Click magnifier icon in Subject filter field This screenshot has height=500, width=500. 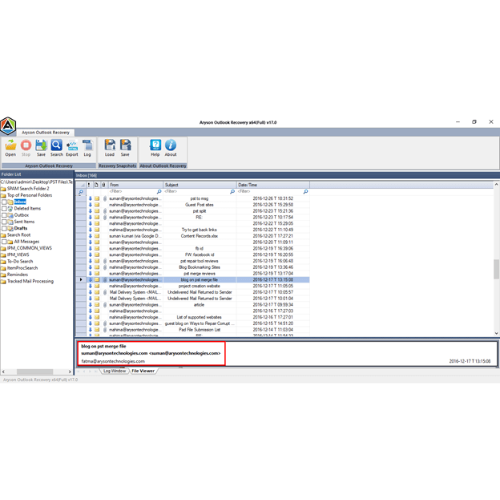(232, 192)
